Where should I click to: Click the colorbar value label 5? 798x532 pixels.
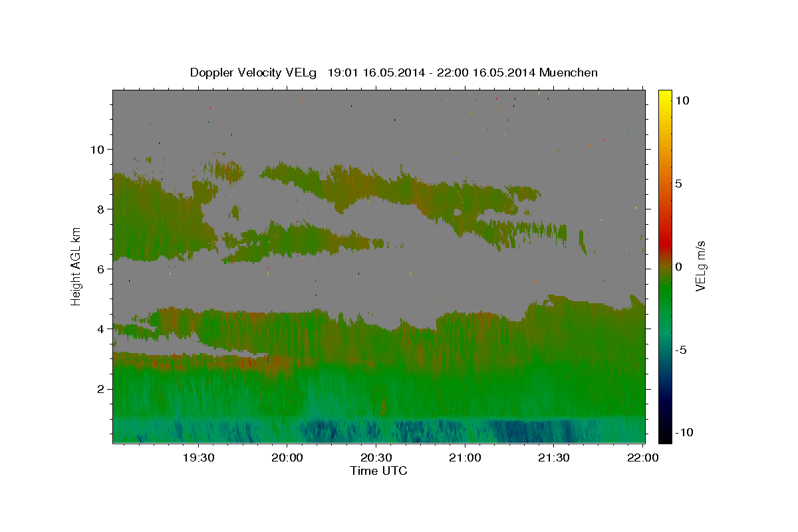pos(678,184)
